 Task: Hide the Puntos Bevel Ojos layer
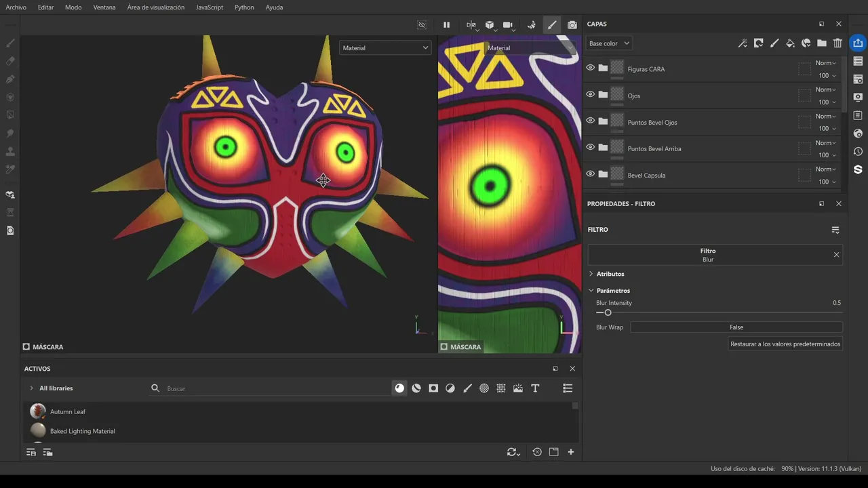click(x=590, y=121)
